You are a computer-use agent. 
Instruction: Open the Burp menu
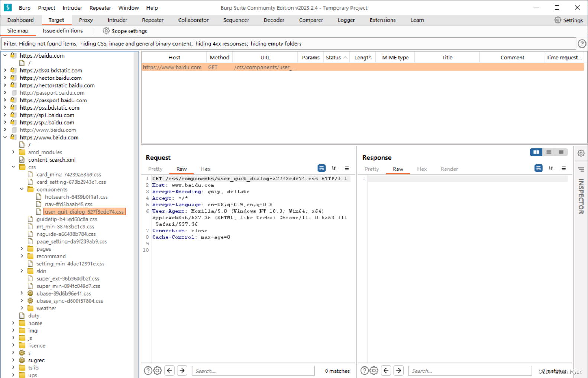click(25, 8)
